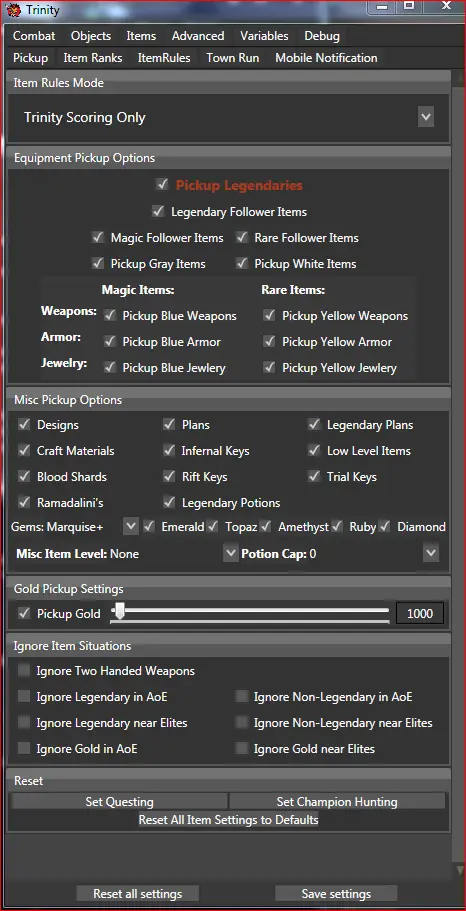466x911 pixels.
Task: Enable Ignore Two Handed Weapons
Action: (x=24, y=670)
